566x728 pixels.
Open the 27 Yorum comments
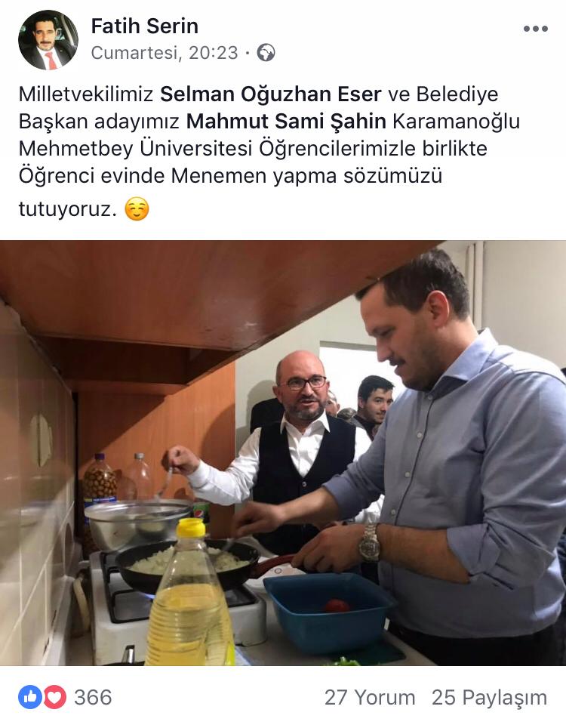tap(370, 697)
